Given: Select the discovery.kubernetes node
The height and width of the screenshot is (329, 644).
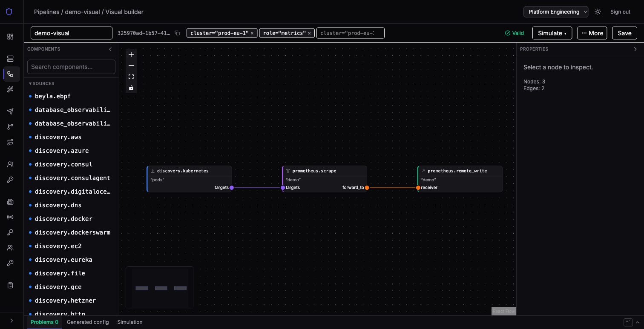Looking at the screenshot, I should click(x=189, y=179).
